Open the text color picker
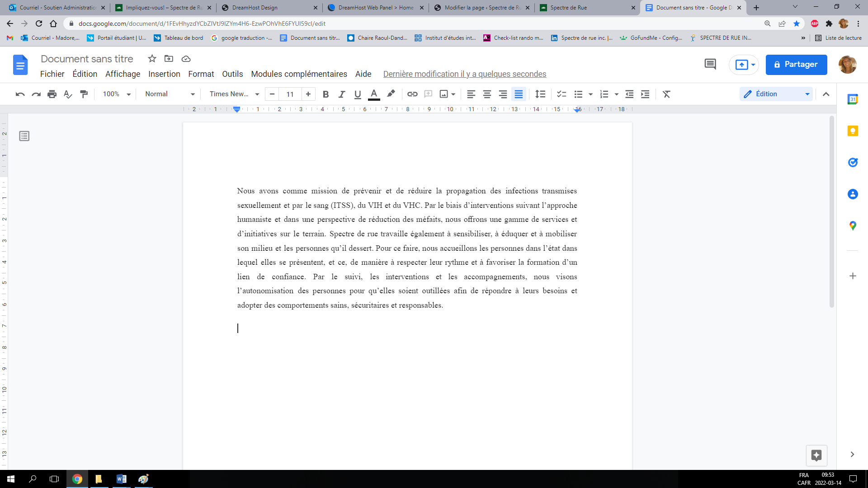Viewport: 868px width, 488px height. click(374, 94)
